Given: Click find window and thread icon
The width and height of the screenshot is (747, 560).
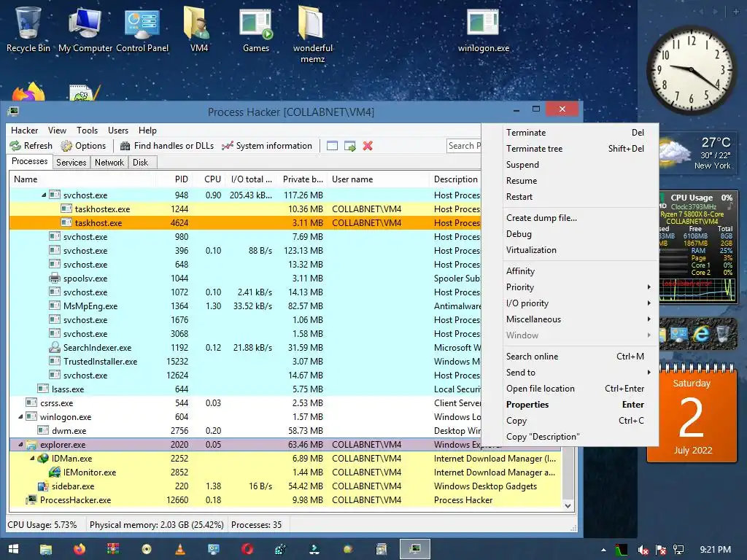Looking at the screenshot, I should (x=350, y=146).
